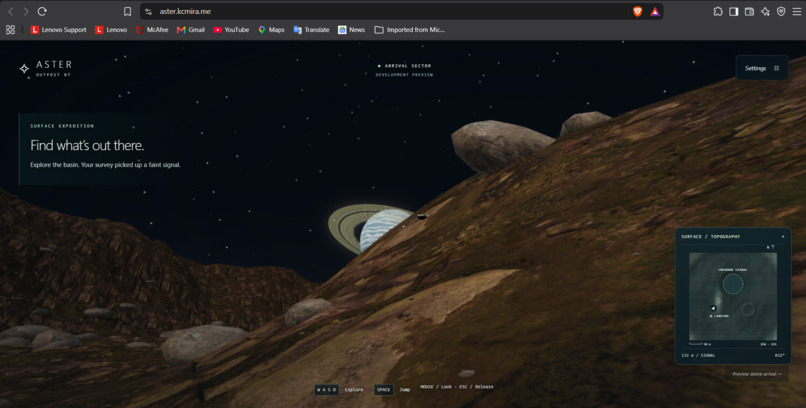Open Lenovo Support bookmark

point(59,30)
